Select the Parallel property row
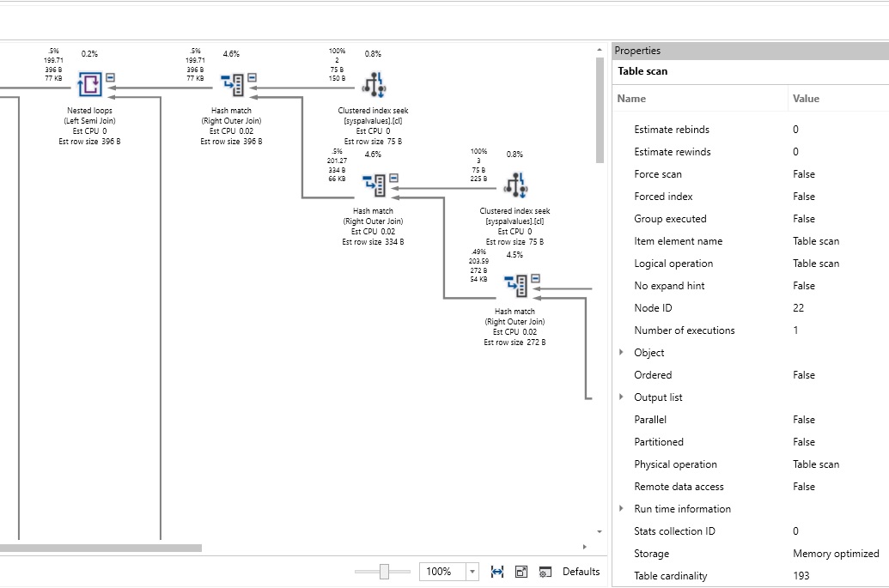 click(751, 420)
